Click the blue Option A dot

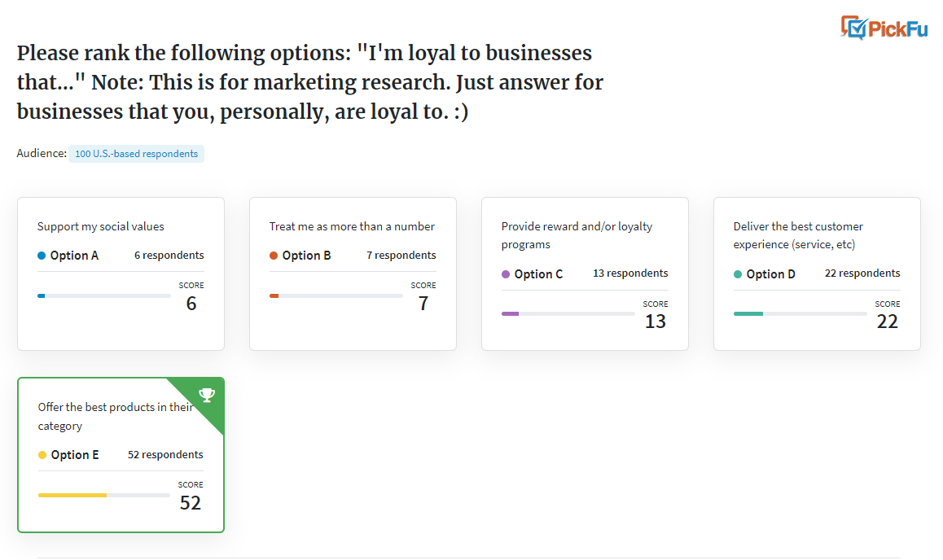42,256
